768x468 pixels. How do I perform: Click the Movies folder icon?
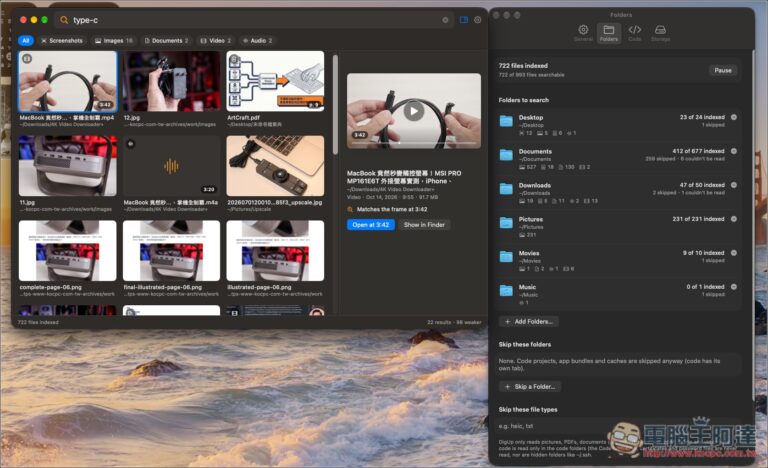tap(506, 256)
